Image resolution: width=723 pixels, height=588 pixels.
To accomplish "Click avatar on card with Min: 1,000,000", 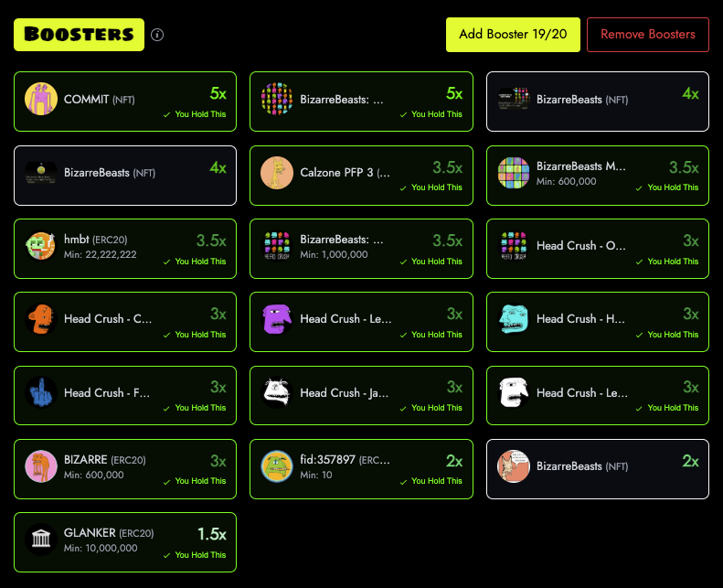I will coord(277,246).
